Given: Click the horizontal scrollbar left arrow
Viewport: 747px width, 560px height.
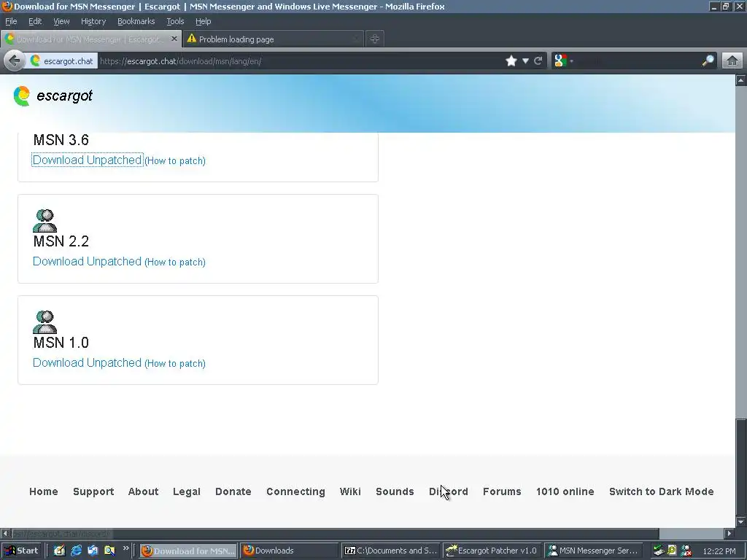Looking at the screenshot, I should click(5, 533).
